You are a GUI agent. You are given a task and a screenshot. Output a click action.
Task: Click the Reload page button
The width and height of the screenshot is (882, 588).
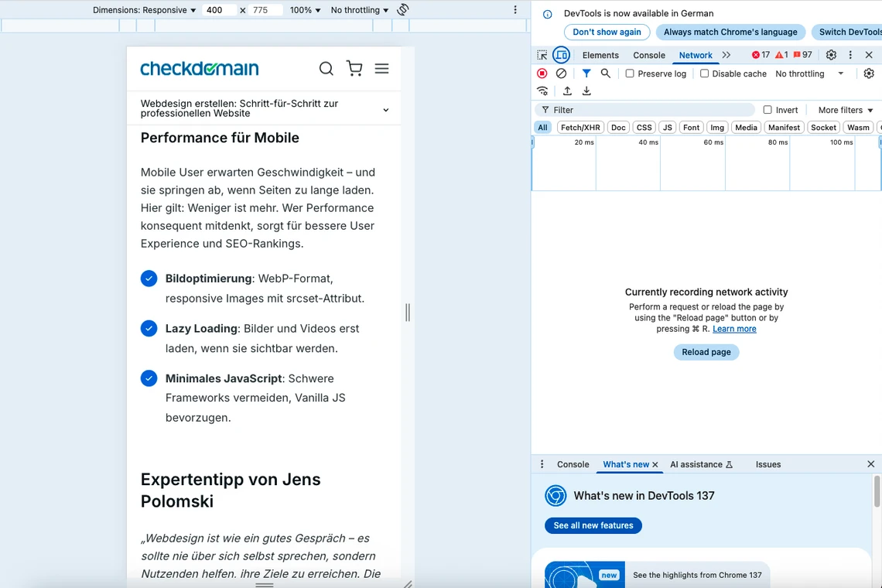[706, 352]
